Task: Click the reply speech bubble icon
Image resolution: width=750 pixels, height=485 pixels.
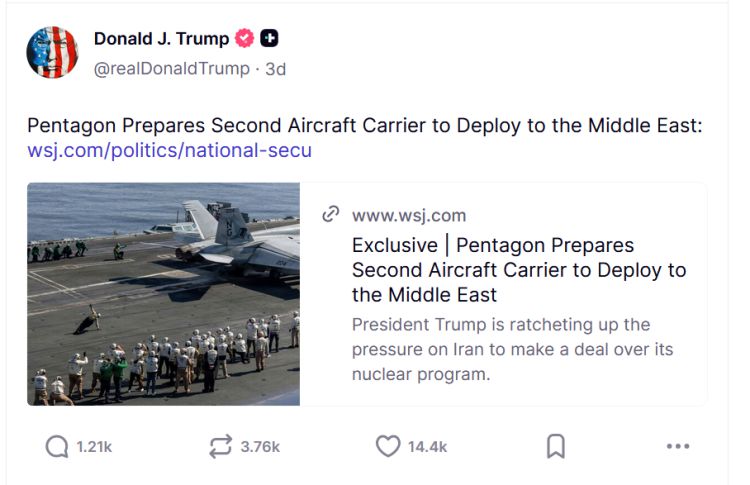Action: (x=58, y=446)
